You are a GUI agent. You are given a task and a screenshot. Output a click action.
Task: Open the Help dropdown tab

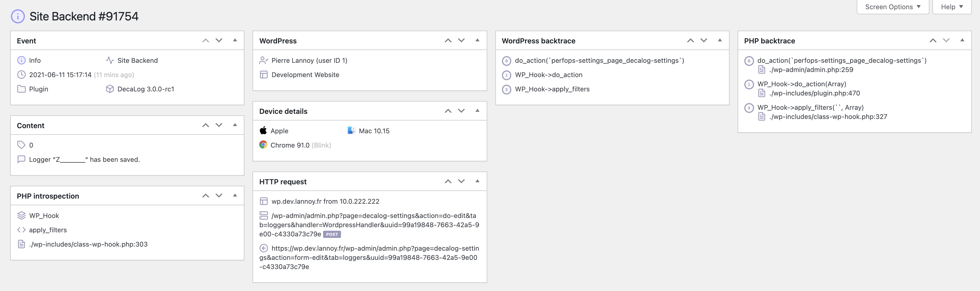click(x=952, y=7)
